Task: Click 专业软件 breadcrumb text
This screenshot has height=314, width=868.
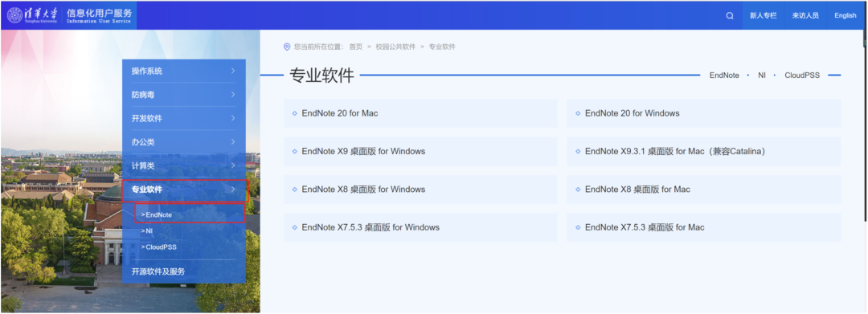Action: 442,47
